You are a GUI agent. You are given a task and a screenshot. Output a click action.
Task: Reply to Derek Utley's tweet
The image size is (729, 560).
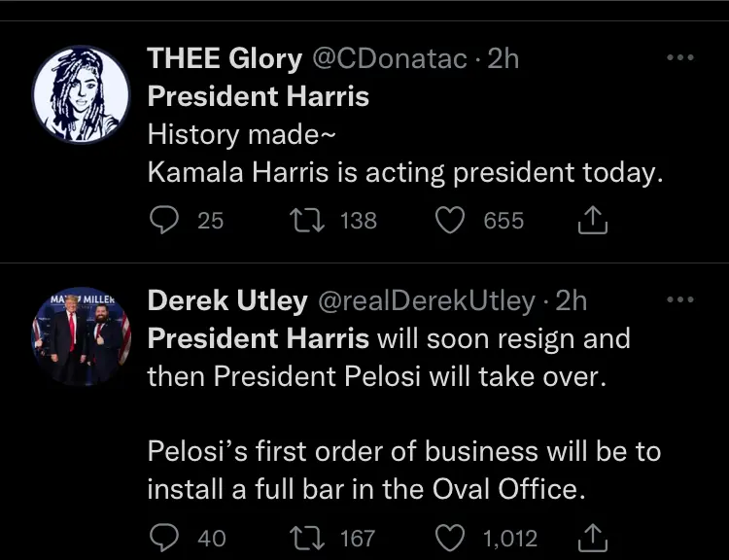tap(162, 538)
